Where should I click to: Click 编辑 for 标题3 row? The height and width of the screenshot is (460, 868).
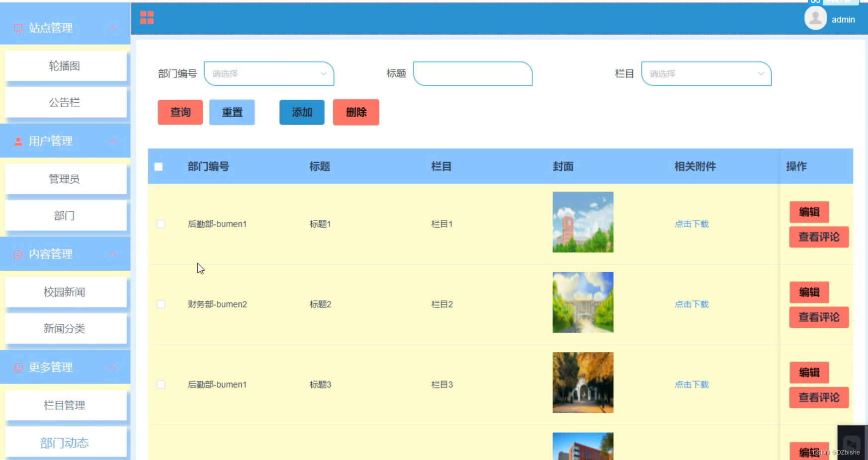pos(809,373)
